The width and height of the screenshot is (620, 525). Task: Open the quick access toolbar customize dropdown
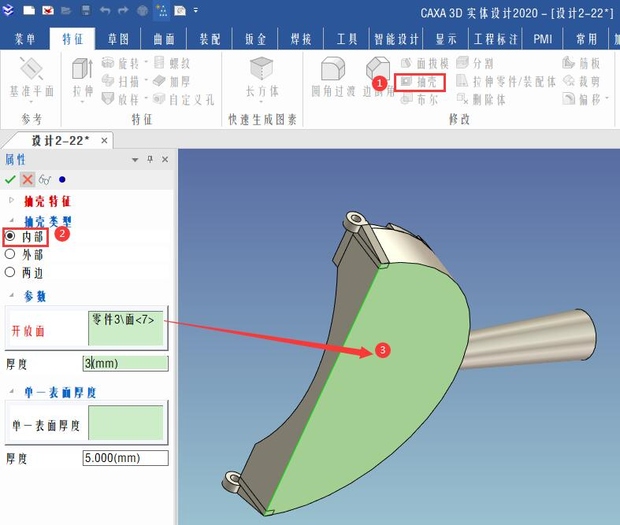click(x=196, y=11)
